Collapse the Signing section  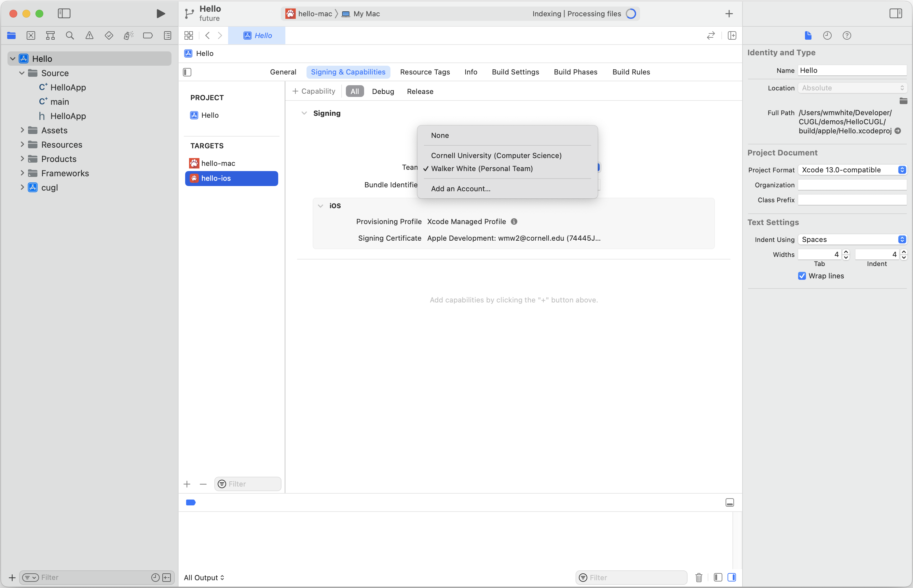click(304, 114)
